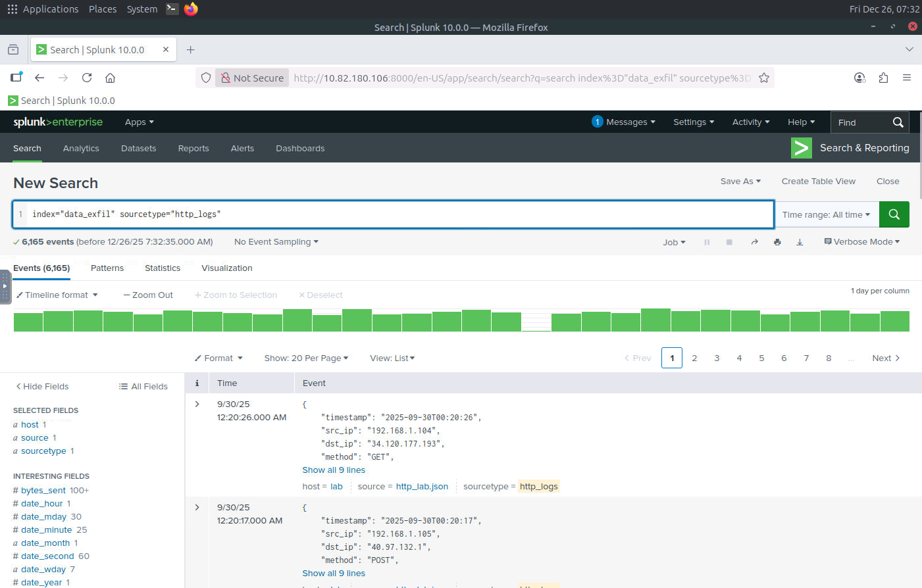
Task: Click the Share job arrow icon
Action: point(754,242)
